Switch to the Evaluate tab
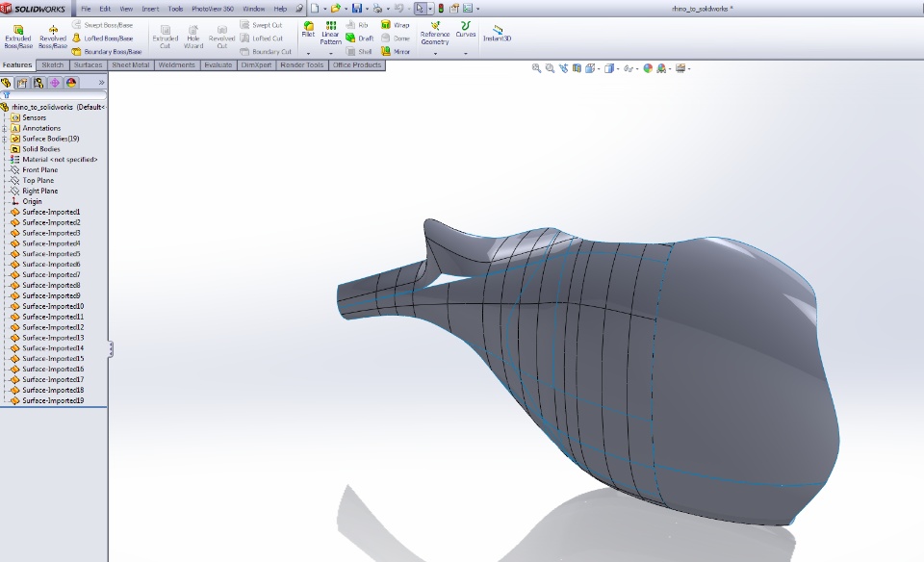The height and width of the screenshot is (562, 924). 218,65
